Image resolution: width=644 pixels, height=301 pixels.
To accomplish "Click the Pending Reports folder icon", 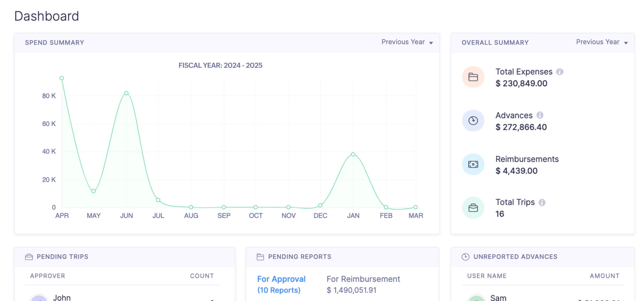I will 260,257.
